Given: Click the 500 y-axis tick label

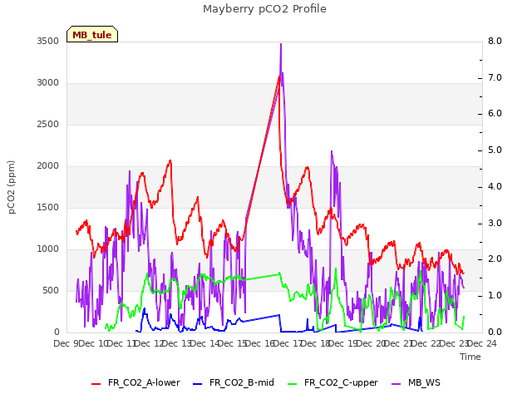Looking at the screenshot, I should [x=51, y=290].
